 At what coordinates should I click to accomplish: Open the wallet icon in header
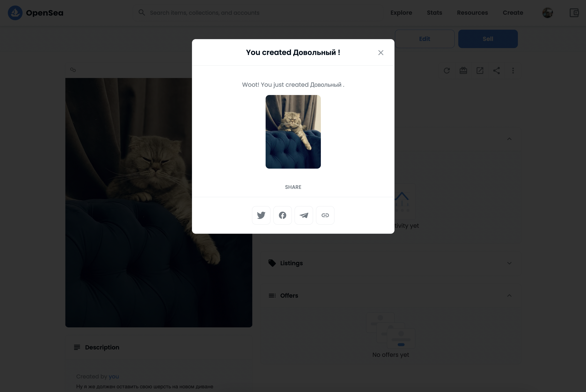[x=574, y=13]
